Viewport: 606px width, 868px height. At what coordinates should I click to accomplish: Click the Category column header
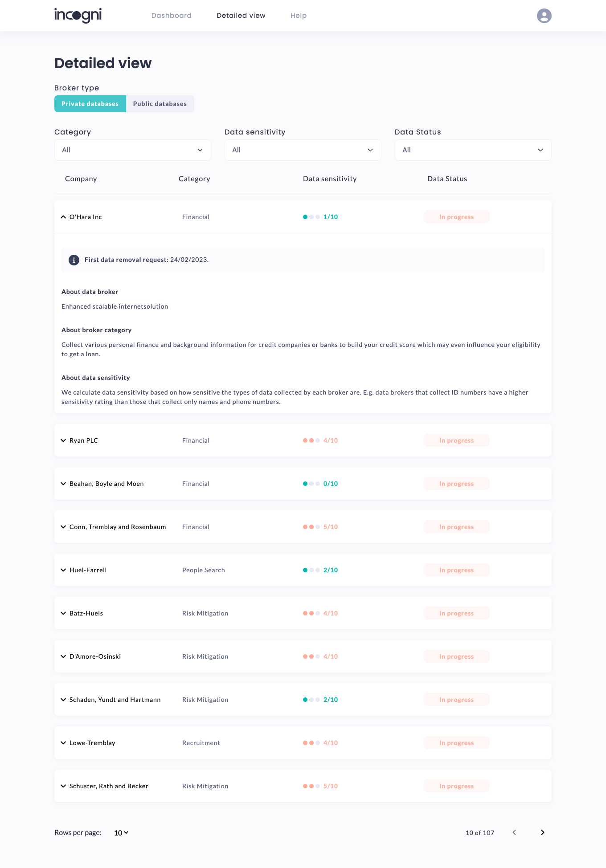[194, 179]
